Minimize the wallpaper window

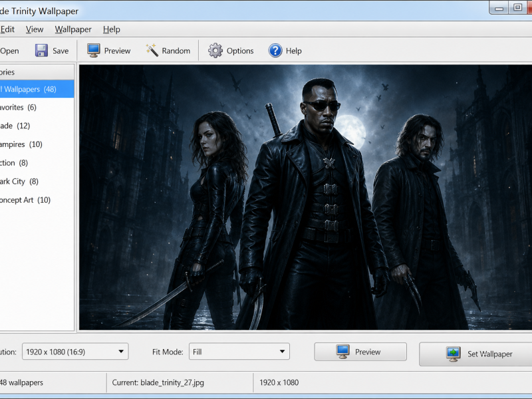pos(499,8)
